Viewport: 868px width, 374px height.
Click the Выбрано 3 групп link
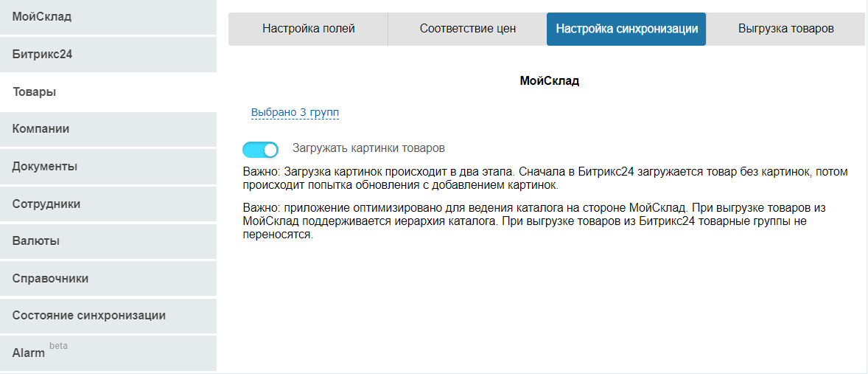295,112
